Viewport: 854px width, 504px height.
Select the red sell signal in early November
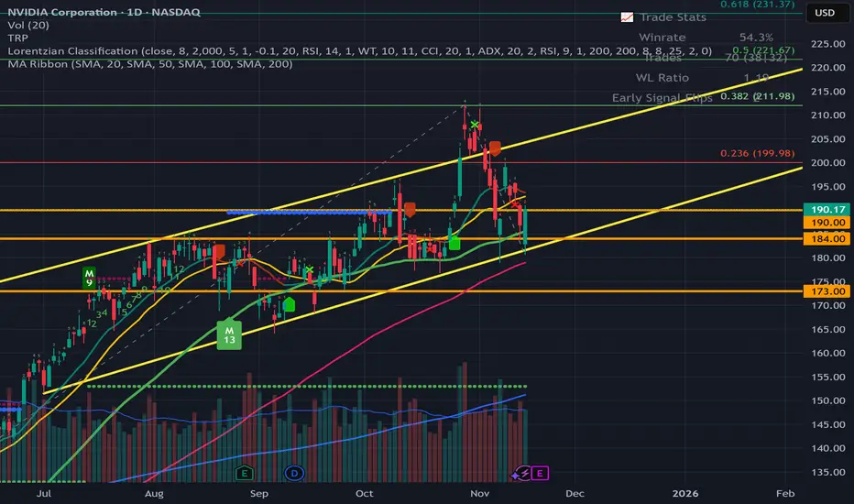[x=495, y=148]
